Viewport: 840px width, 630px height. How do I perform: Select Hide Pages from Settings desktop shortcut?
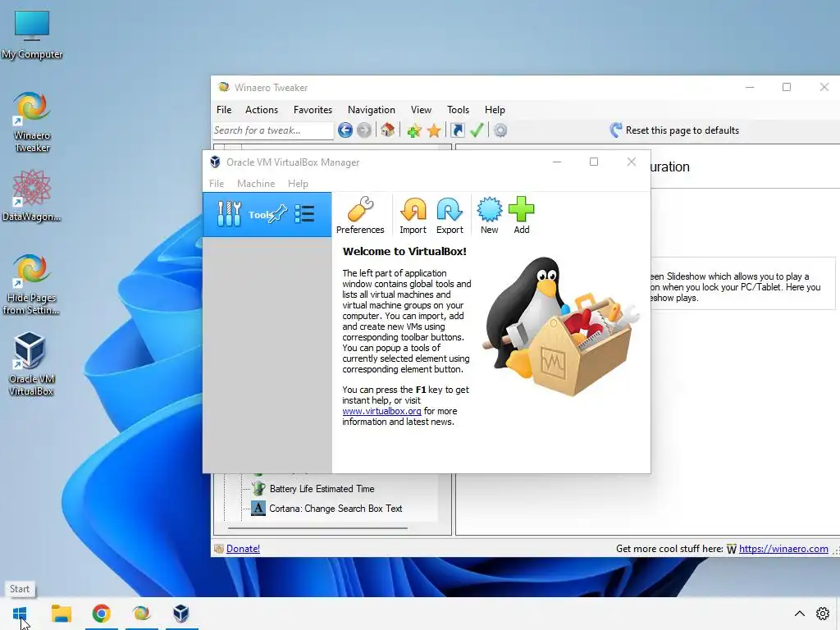31,285
